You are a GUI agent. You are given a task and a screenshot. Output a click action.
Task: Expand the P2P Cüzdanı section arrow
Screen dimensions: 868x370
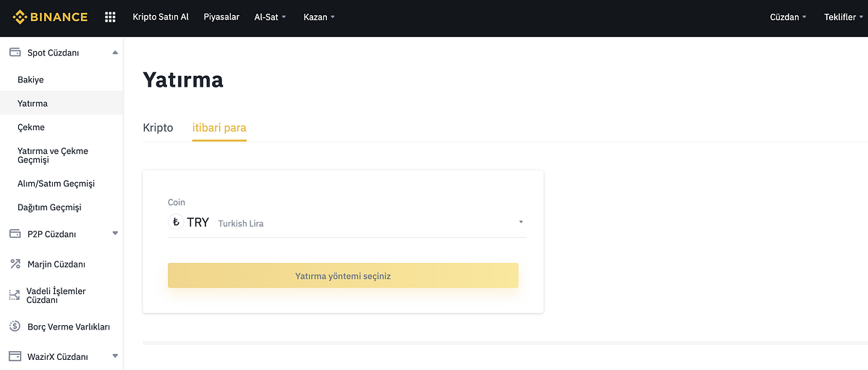(115, 233)
